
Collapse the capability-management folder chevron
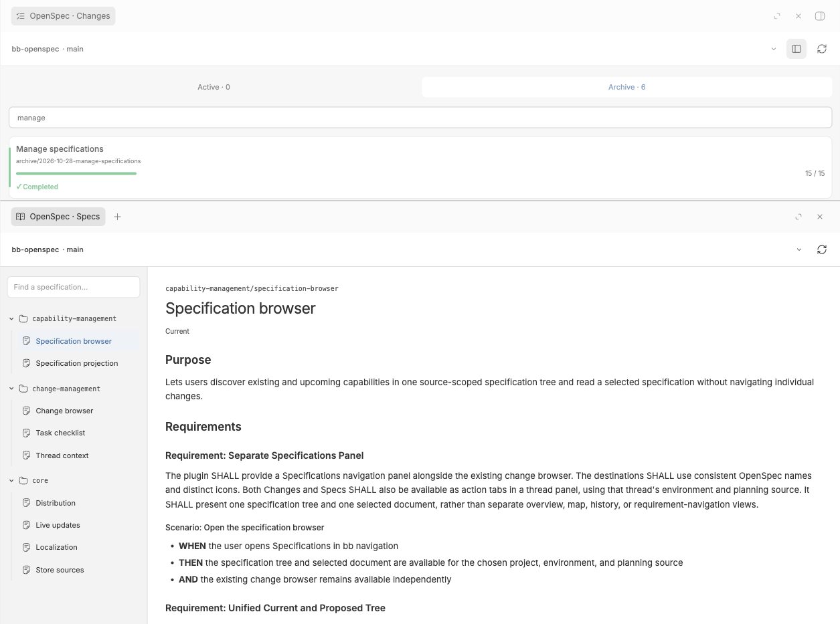coord(12,318)
